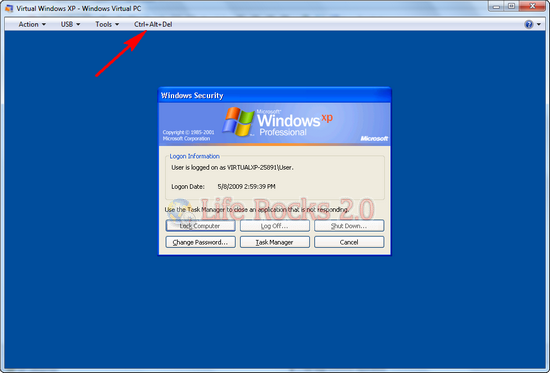Click the logon date '5/8/2009 2:59:39 PM'

click(x=246, y=187)
